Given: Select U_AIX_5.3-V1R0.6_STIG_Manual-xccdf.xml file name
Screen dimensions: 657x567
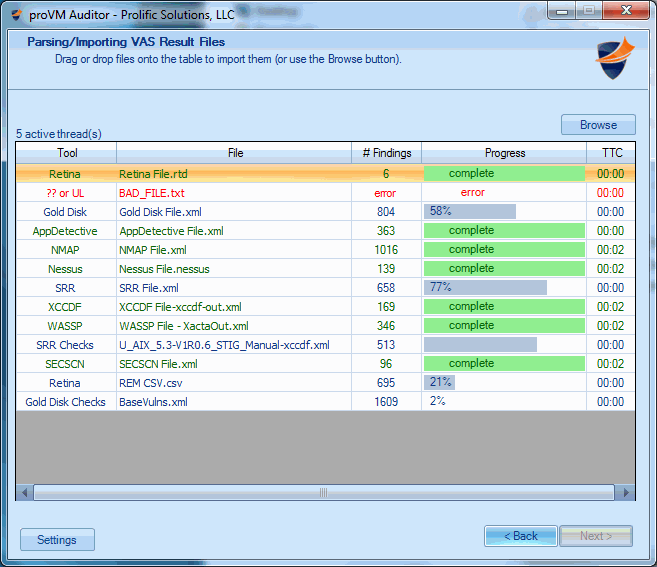Looking at the screenshot, I should tap(224, 345).
